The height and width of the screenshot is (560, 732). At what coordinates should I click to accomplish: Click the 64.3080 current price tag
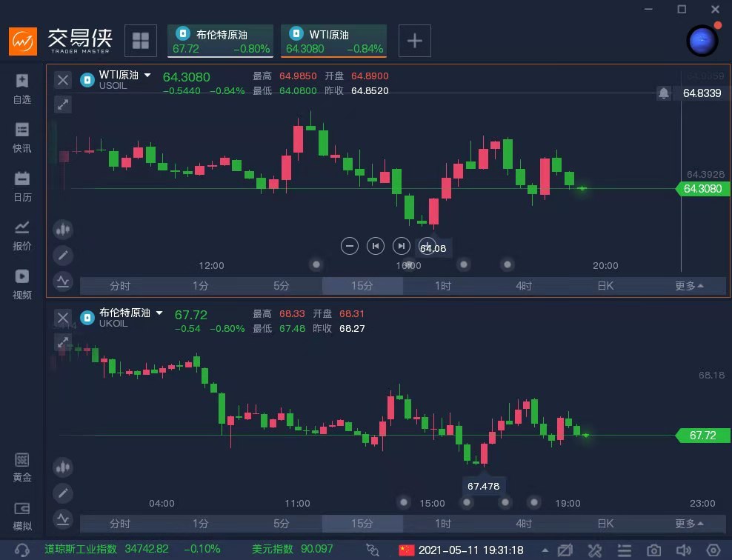point(702,189)
